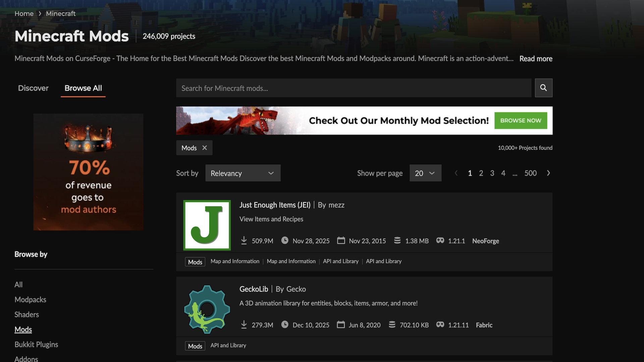Open the Sort by Relevancy dropdown
This screenshot has height=362, width=644.
click(x=243, y=173)
